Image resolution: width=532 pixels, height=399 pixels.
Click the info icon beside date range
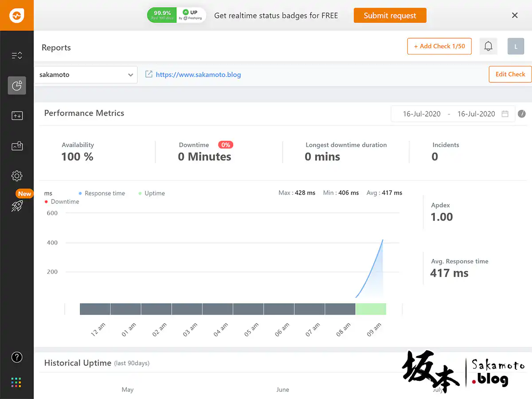(x=522, y=113)
